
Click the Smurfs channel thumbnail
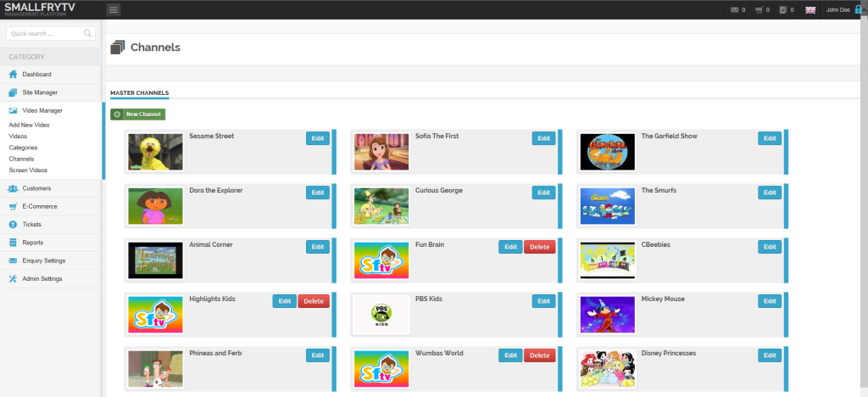click(x=607, y=206)
